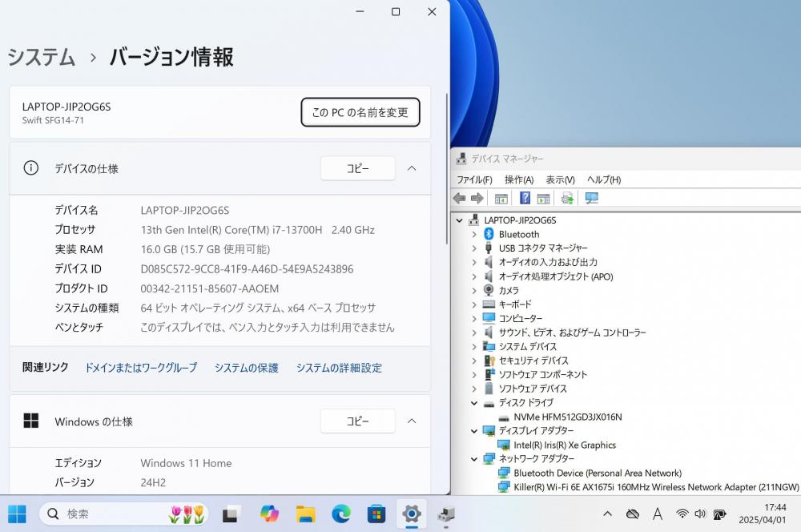801x532 pixels.
Task: Click the update driver software toolbar icon
Action: tap(566, 198)
